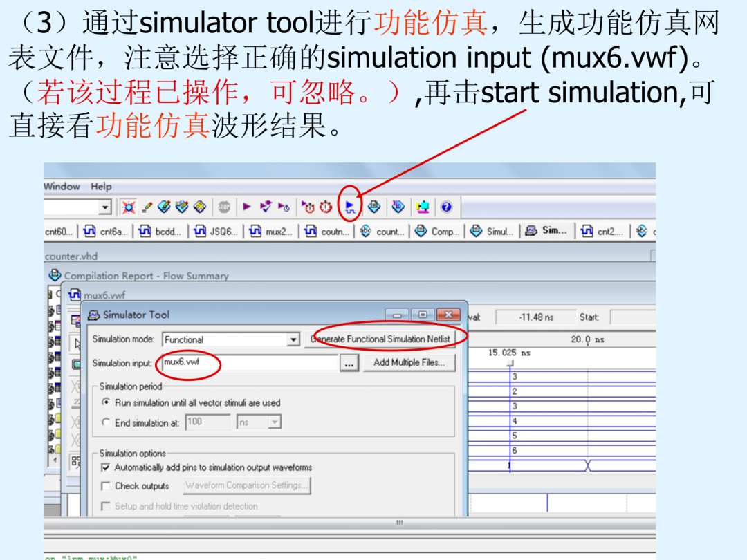
Task: Click the Waveform Comparison Settings... button
Action: pos(247,486)
